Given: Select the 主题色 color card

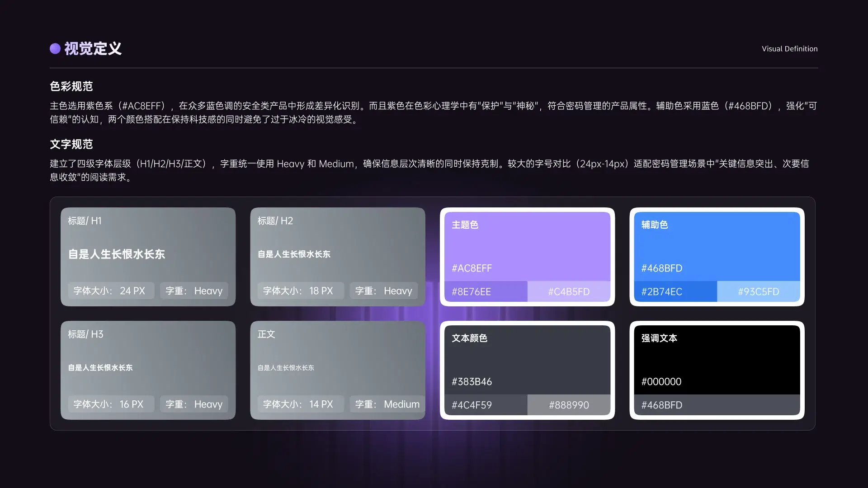Looking at the screenshot, I should (527, 246).
